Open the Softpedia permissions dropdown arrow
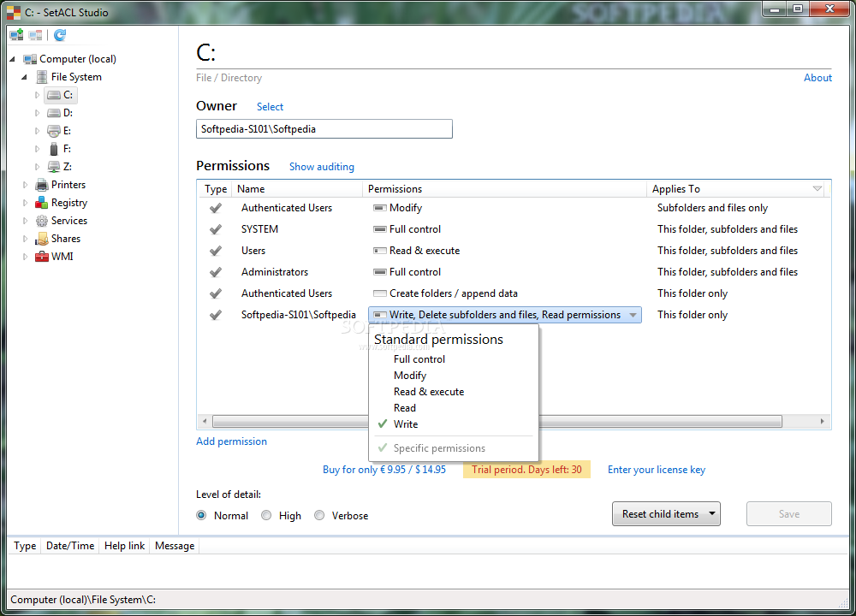Image resolution: width=856 pixels, height=616 pixels. 633,316
